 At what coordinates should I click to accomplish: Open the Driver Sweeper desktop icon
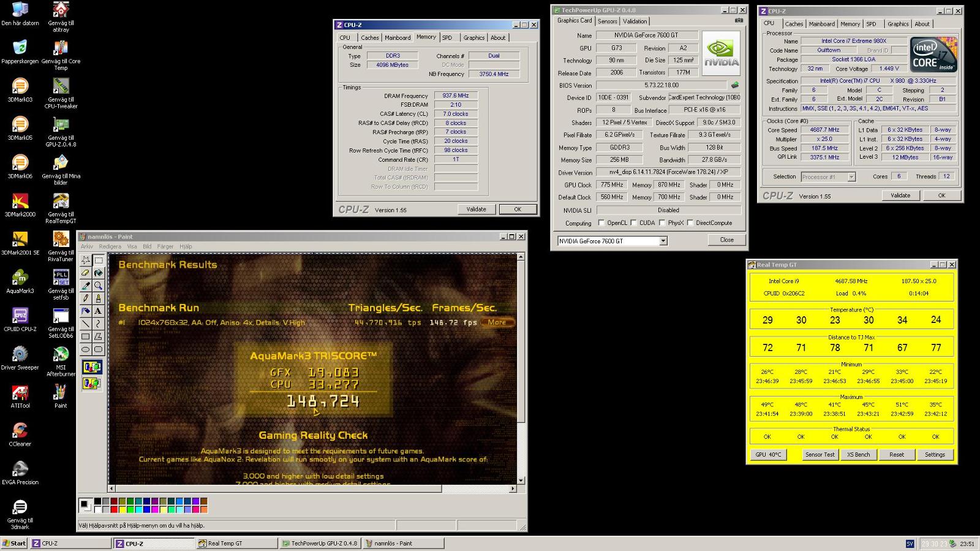[20, 358]
